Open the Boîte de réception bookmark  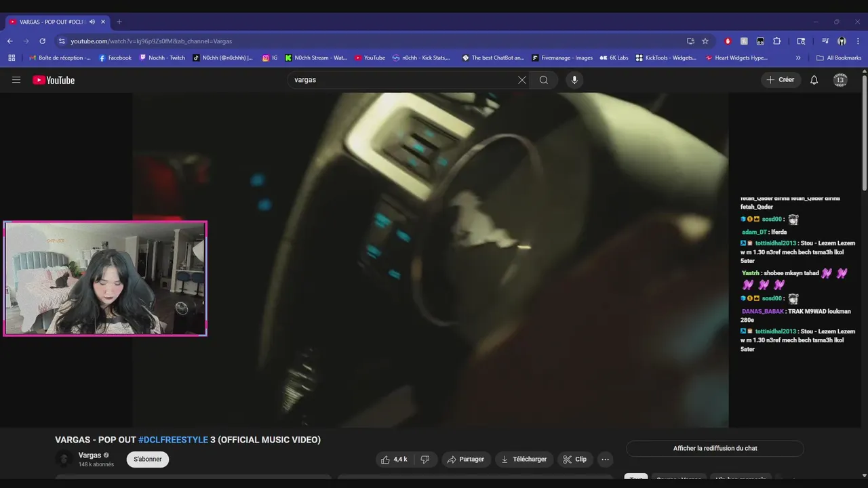click(60, 58)
